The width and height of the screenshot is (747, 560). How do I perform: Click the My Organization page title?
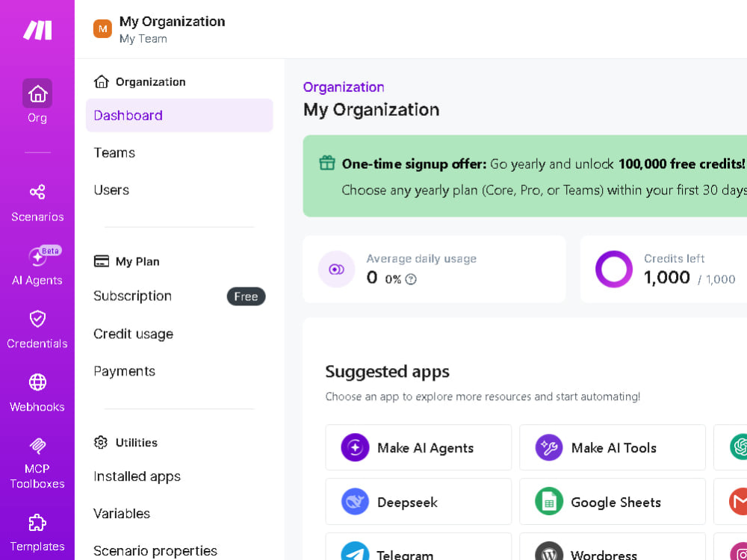coord(371,110)
